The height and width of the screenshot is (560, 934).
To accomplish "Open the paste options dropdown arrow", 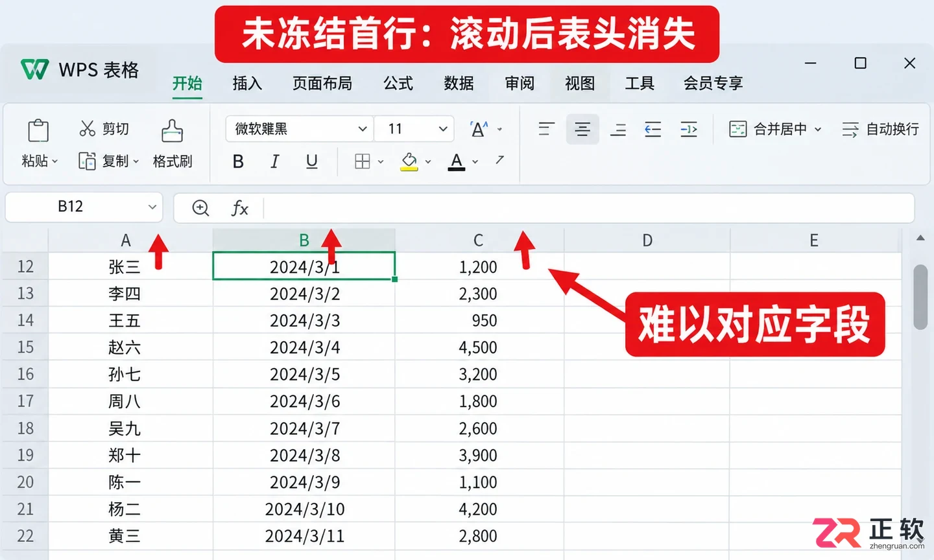I will 55,161.
